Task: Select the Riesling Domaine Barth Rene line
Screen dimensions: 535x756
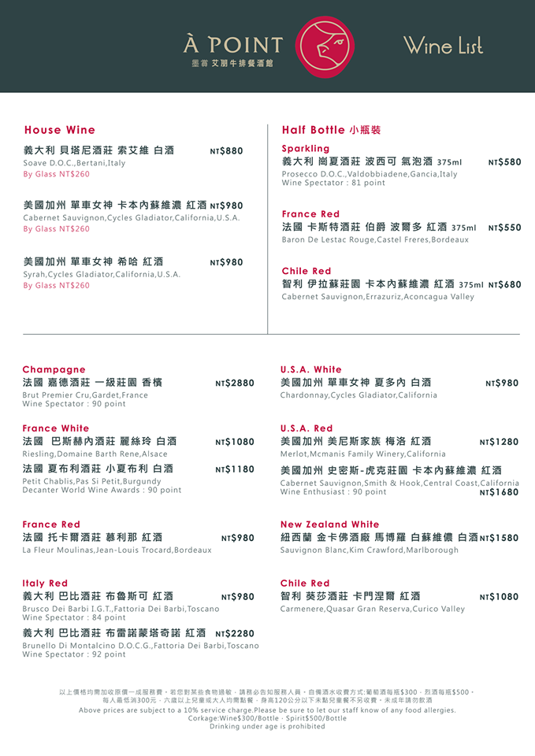Action: click(95, 454)
